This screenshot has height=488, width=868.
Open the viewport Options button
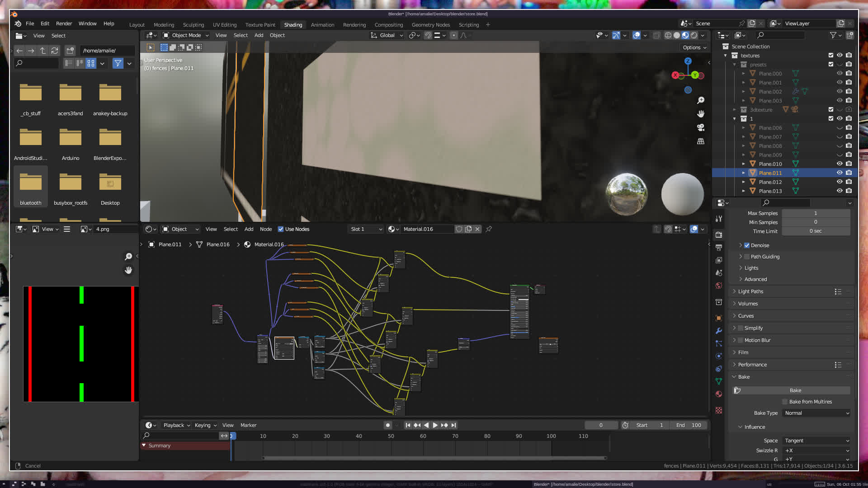[694, 47]
